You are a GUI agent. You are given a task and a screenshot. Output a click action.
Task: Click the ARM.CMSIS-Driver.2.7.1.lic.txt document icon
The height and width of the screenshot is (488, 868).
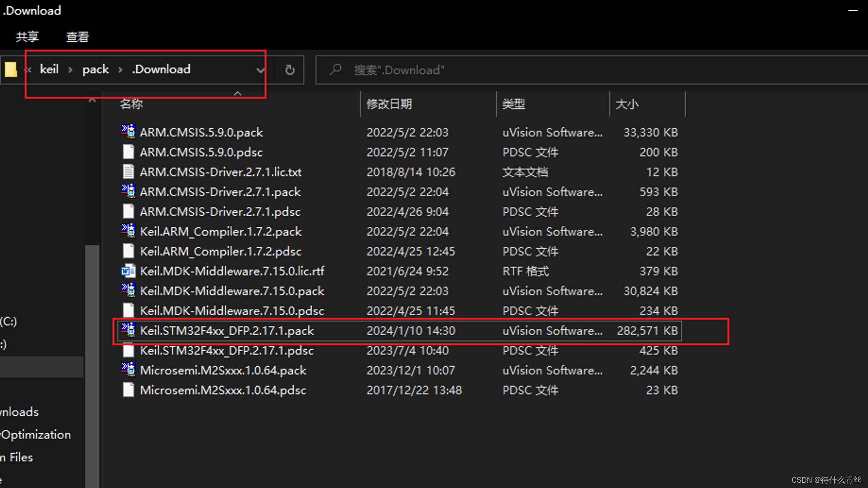[128, 172]
